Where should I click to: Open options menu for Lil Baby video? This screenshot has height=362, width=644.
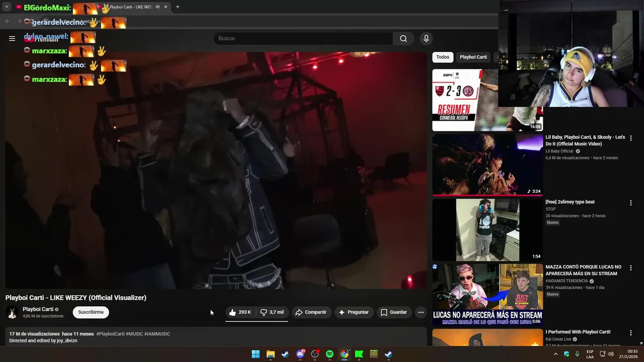click(x=630, y=138)
